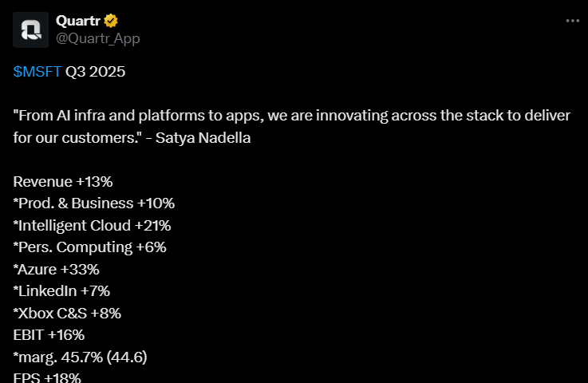Click the words "for our customers."
The image size is (588, 383).
click(77, 138)
